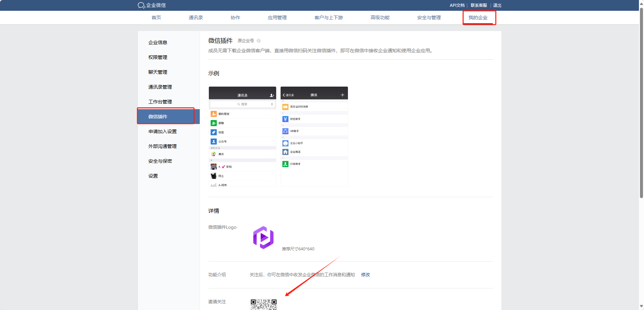Viewport: 644px width, 310px height.
Task: Click the 邀请关注 QR code
Action: point(263,304)
